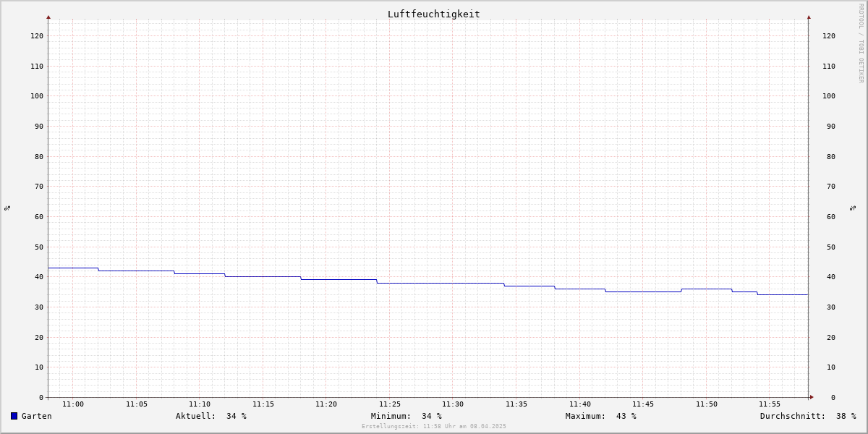The height and width of the screenshot is (434, 868).
Task: Click the 120 label on the right axis
Action: pos(829,35)
